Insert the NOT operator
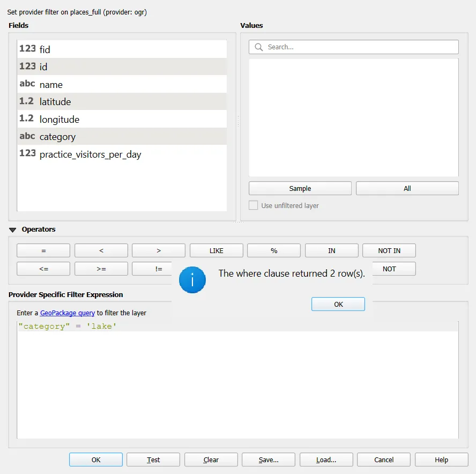 click(394, 269)
